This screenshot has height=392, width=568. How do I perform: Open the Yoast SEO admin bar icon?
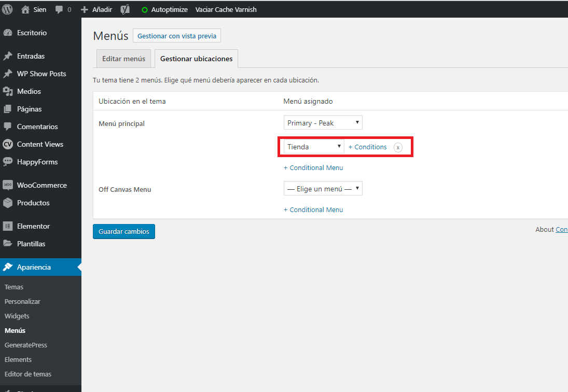(x=125, y=9)
